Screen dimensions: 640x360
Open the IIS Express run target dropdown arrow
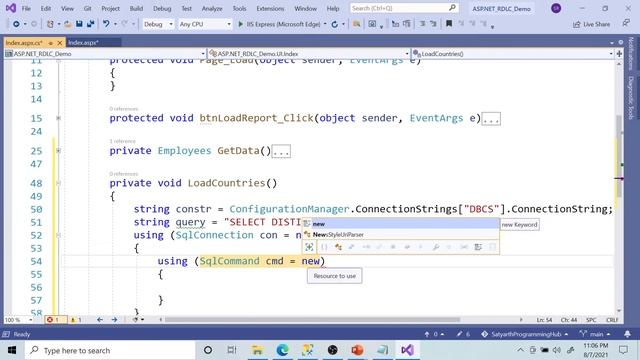325,24
